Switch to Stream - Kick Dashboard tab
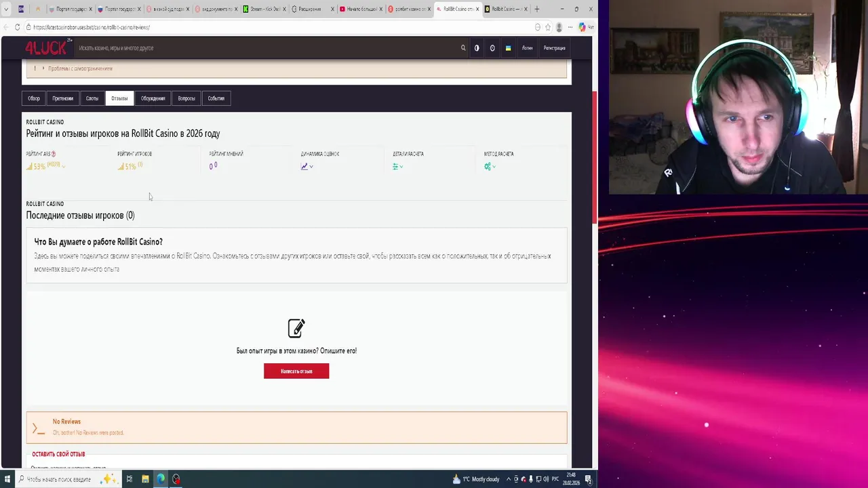 [x=264, y=9]
